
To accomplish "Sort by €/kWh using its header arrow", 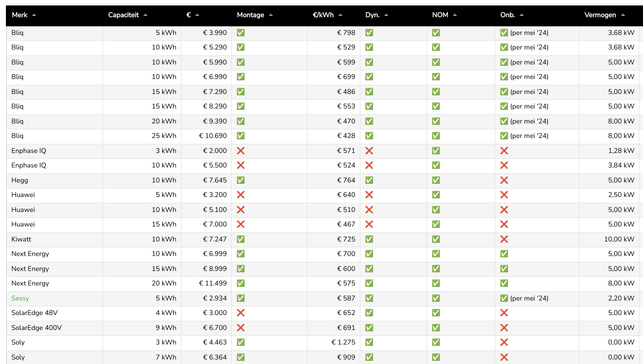I will (340, 15).
